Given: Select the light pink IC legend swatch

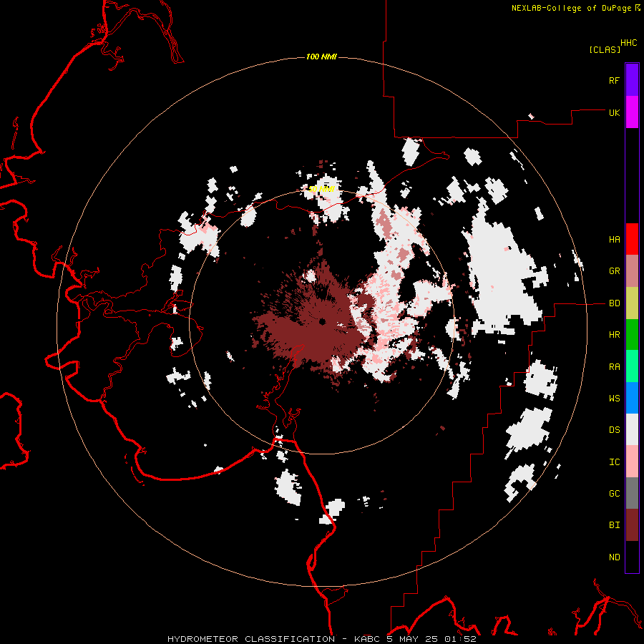Looking at the screenshot, I should click(x=632, y=462).
